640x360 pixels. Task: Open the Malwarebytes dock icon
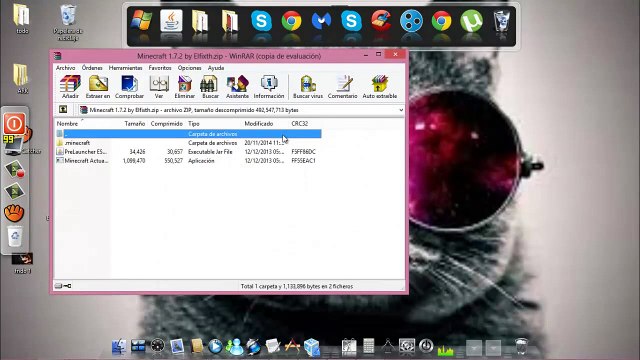tap(321, 20)
